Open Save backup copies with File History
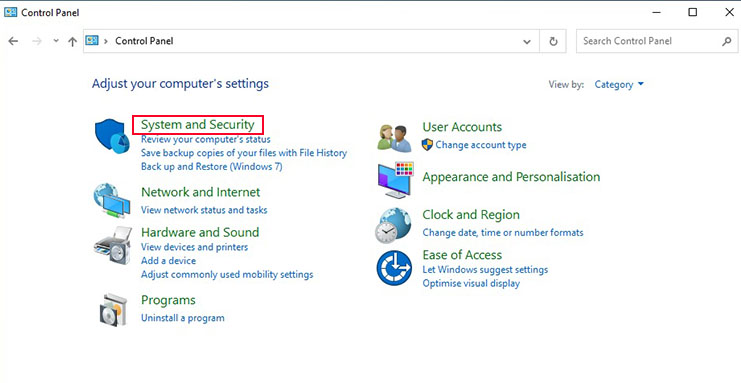The height and width of the screenshot is (383, 741). (x=244, y=153)
